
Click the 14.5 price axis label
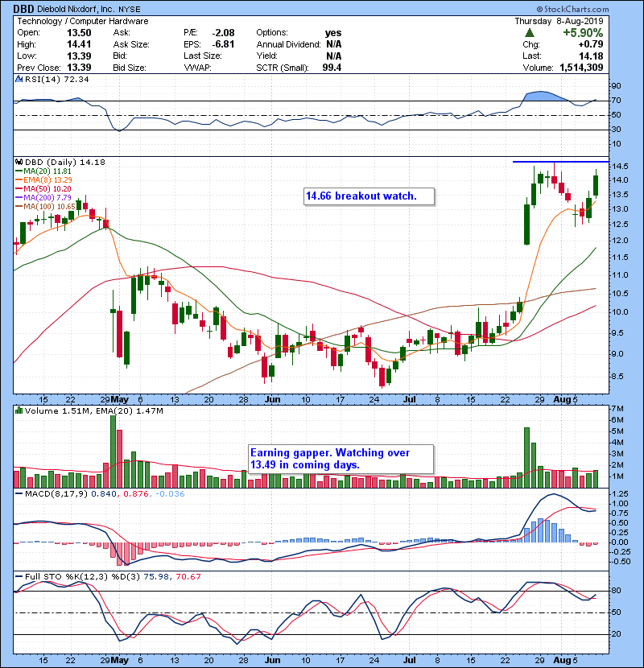(x=620, y=166)
